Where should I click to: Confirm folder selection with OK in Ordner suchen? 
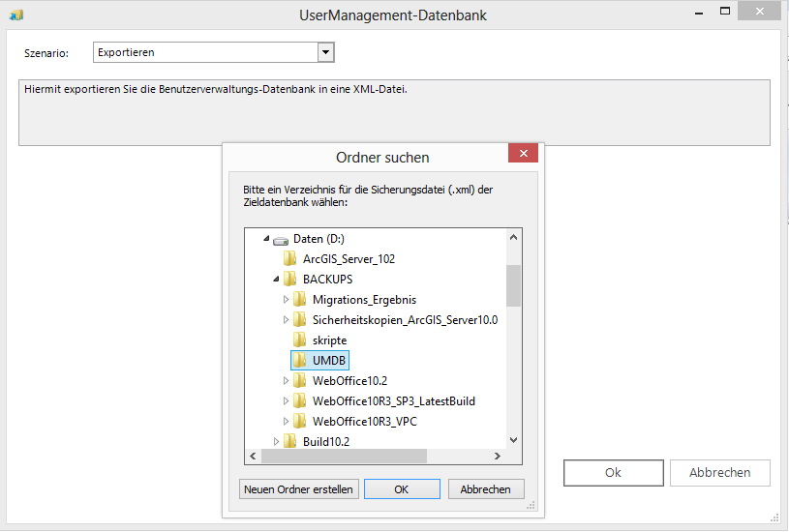402,488
